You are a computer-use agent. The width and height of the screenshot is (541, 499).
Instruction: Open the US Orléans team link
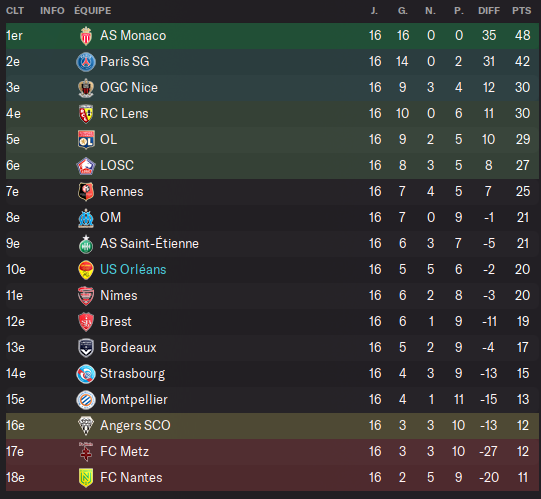coord(133,270)
